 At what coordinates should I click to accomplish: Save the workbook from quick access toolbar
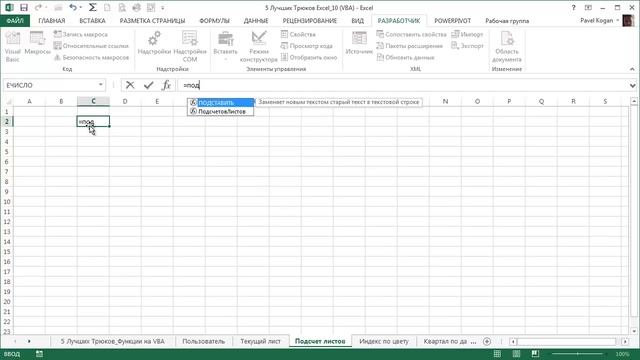24,7
